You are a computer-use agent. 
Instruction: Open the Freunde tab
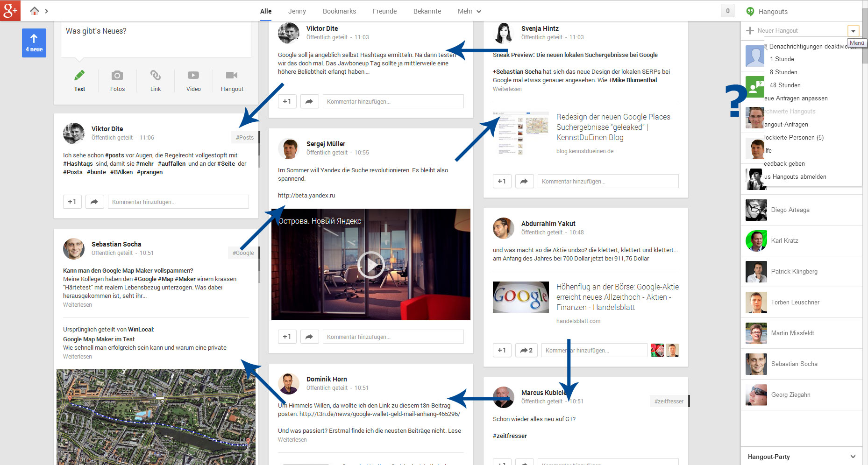(384, 11)
